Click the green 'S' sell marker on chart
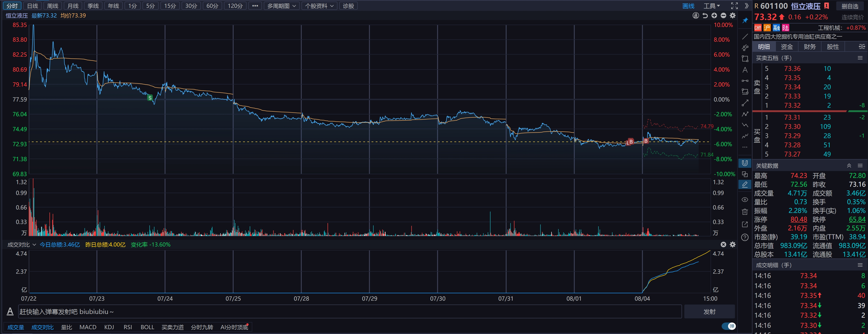This screenshot has height=334, width=868. 150,98
